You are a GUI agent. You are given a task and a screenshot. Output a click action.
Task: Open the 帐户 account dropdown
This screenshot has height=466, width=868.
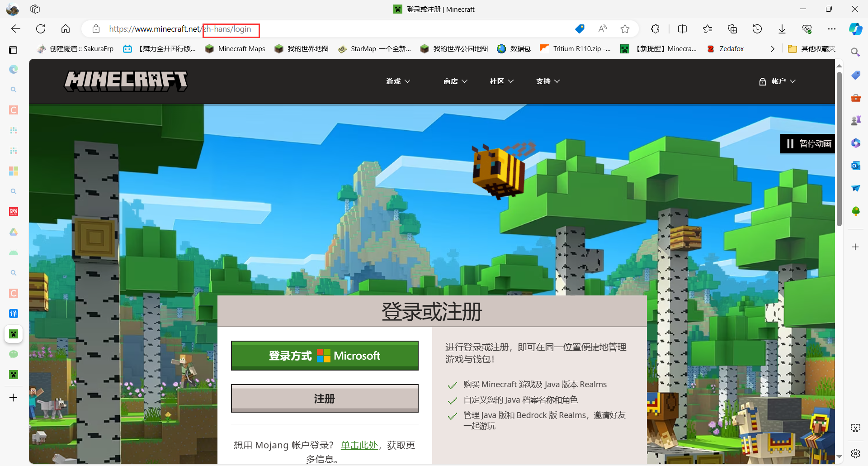[x=777, y=81]
